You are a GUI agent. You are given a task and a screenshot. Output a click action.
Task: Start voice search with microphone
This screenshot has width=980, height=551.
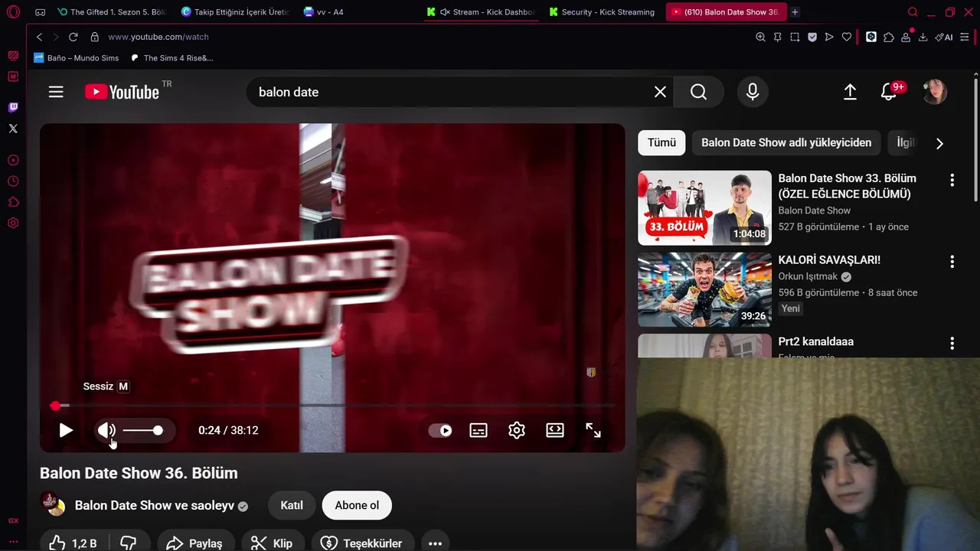(x=753, y=92)
